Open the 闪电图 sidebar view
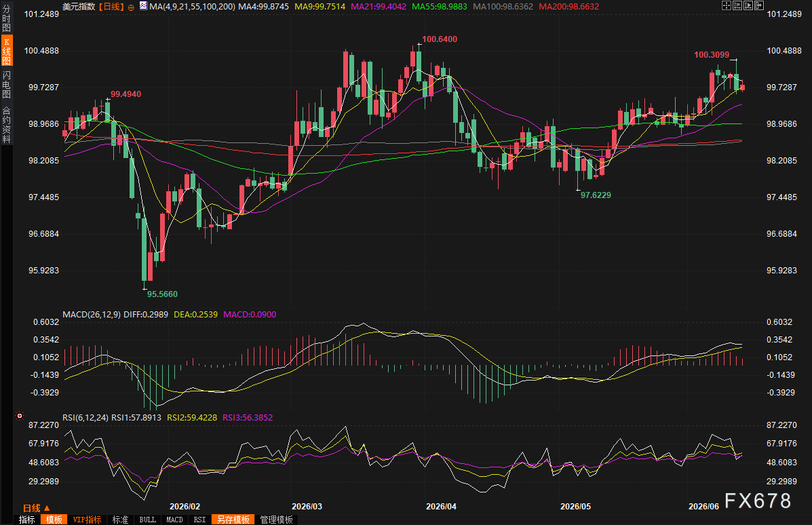 pyautogui.click(x=6, y=84)
